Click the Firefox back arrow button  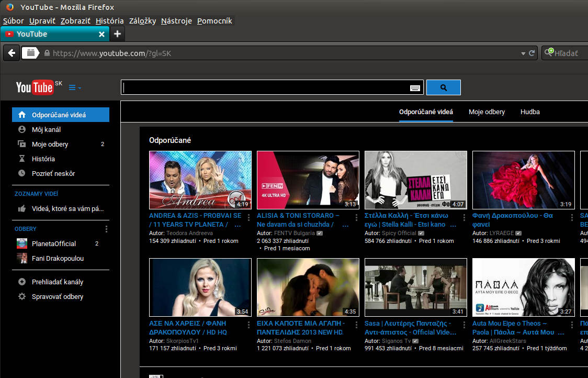pos(12,53)
